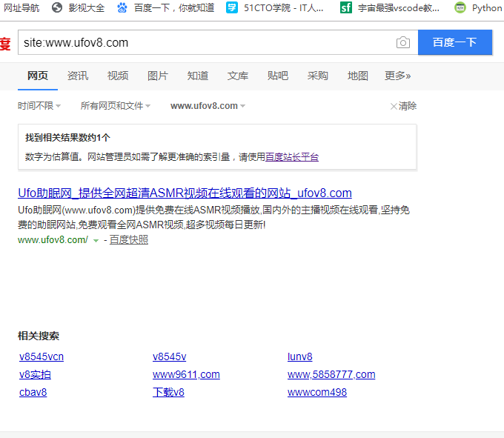This screenshot has width=504, height=438.
Task: Open the 网址导航 bookmark
Action: coord(21,7)
